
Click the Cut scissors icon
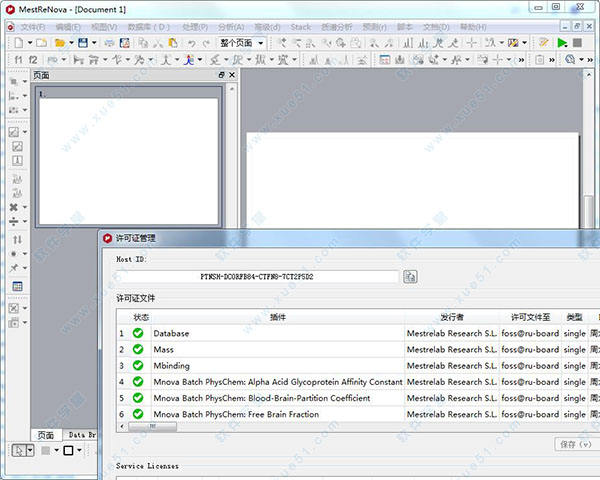158,43
